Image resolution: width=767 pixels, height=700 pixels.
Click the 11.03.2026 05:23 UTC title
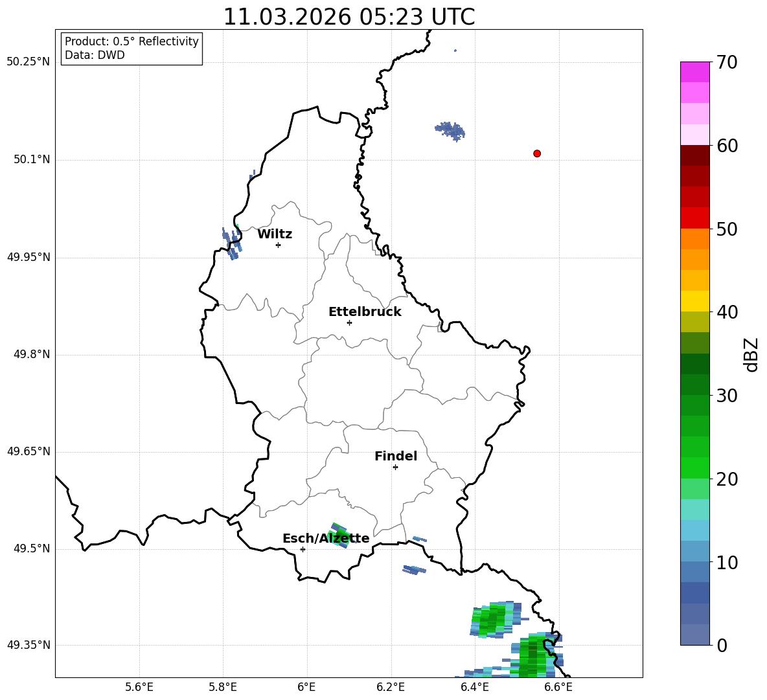[x=349, y=17]
